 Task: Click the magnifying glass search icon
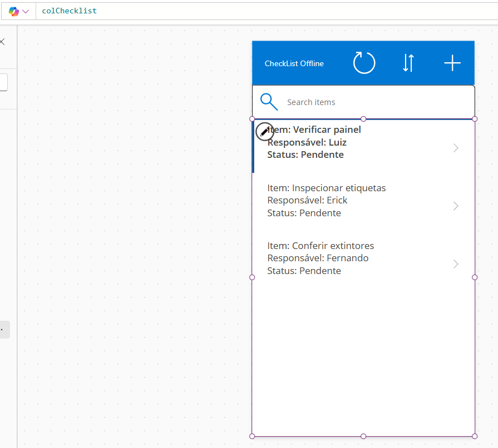tap(269, 102)
